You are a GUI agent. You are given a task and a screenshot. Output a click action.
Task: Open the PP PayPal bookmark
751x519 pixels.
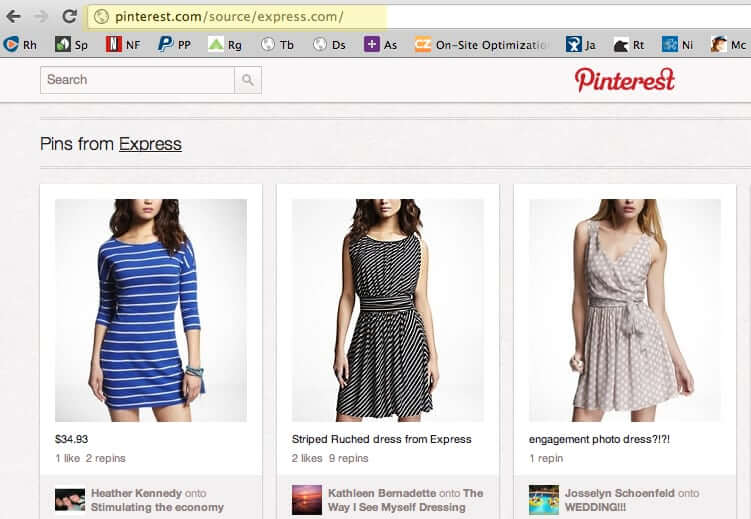coord(175,44)
